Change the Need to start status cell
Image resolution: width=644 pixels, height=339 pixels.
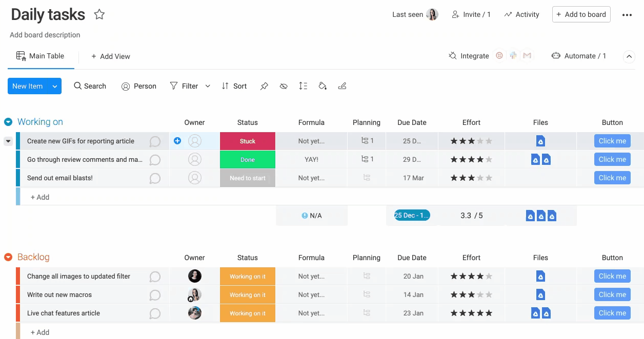[248, 178]
